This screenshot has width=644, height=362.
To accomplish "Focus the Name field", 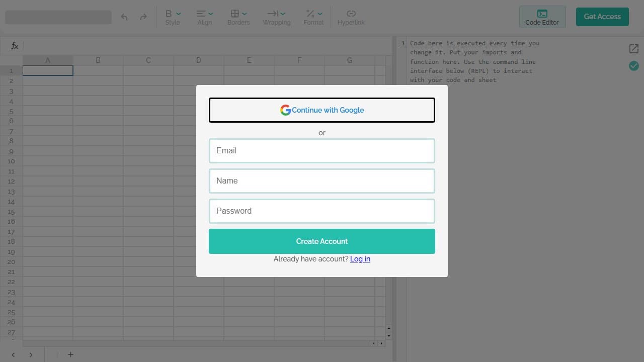I will point(322,181).
